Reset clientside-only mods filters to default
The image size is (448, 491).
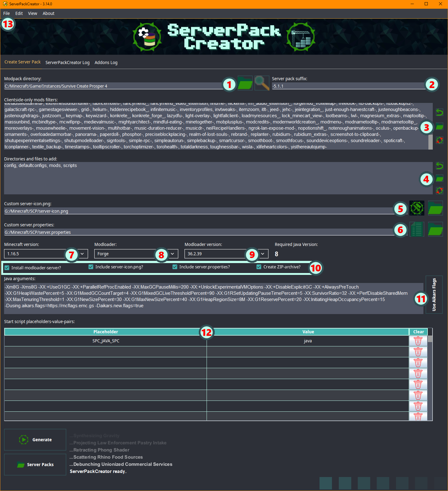click(x=439, y=140)
